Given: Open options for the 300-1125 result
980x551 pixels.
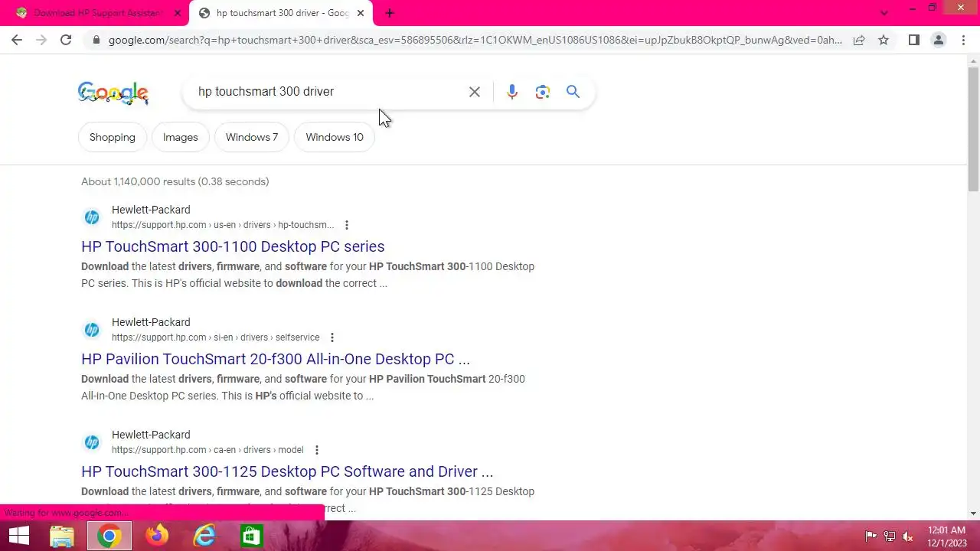Looking at the screenshot, I should pyautogui.click(x=316, y=450).
